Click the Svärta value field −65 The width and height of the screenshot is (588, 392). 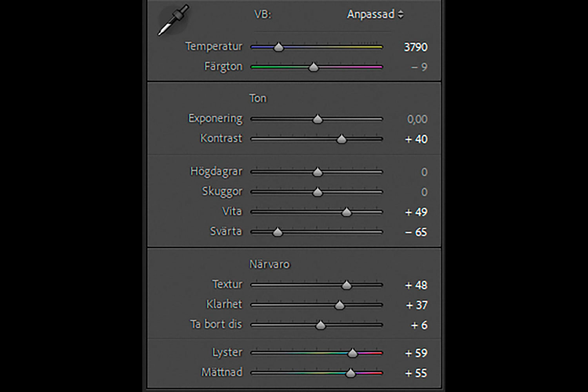click(416, 232)
